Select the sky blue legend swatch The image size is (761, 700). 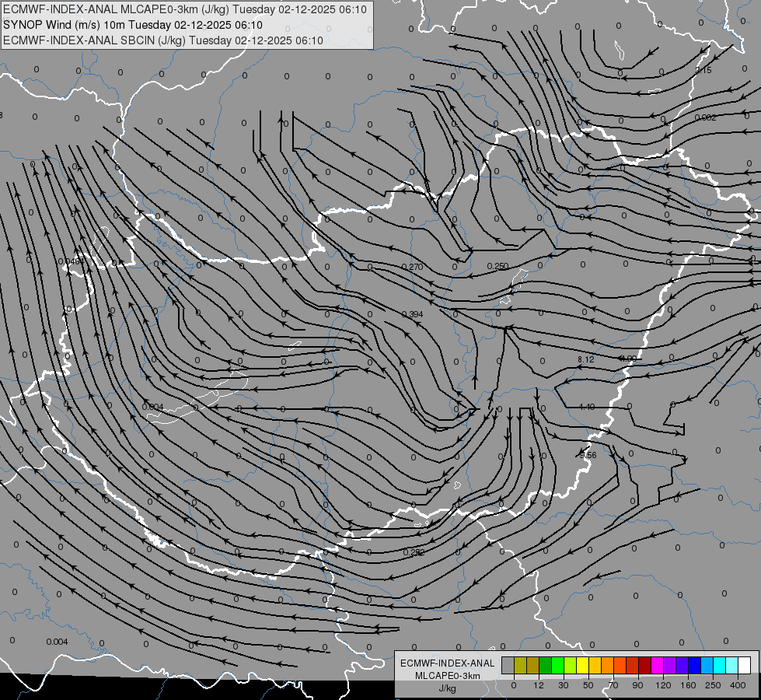click(707, 666)
